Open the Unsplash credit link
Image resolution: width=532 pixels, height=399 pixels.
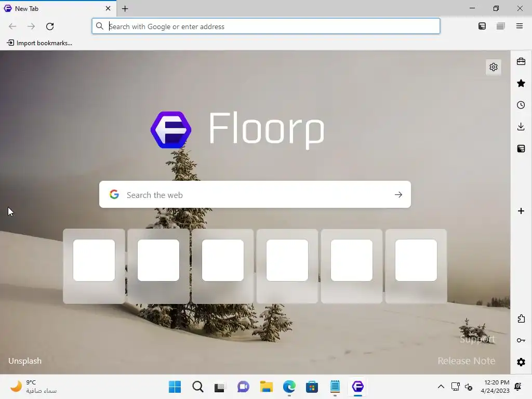click(25, 361)
